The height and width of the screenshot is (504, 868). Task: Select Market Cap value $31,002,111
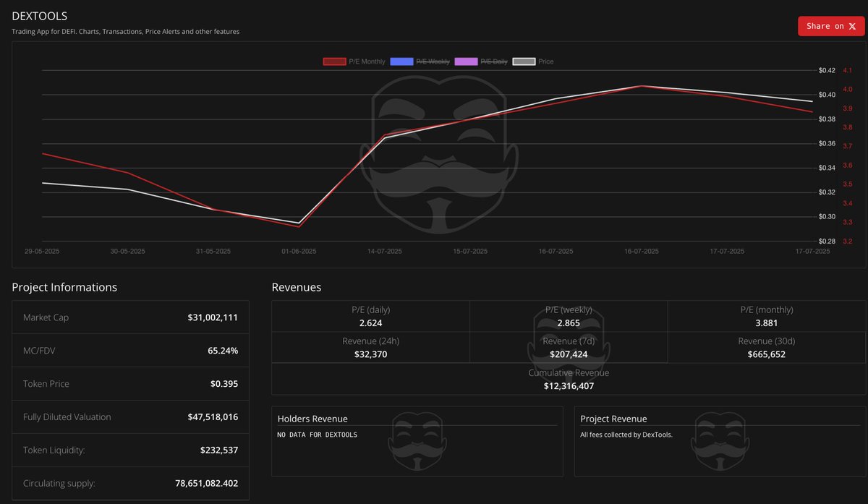coord(213,317)
